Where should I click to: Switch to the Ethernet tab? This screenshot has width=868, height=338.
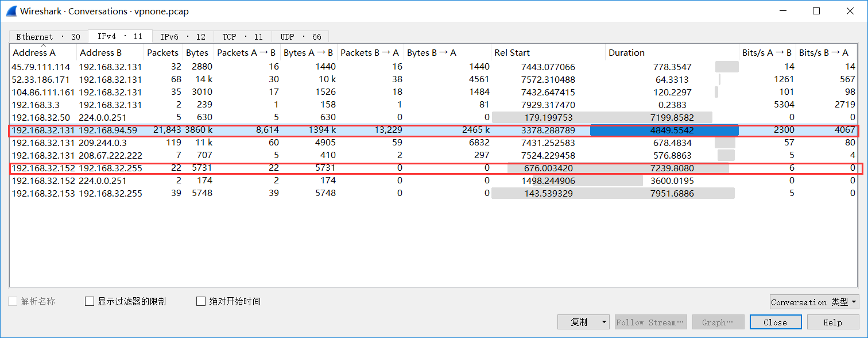tap(48, 37)
